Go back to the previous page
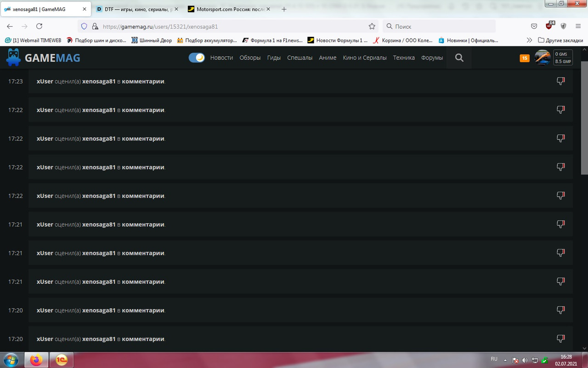 tap(10, 26)
